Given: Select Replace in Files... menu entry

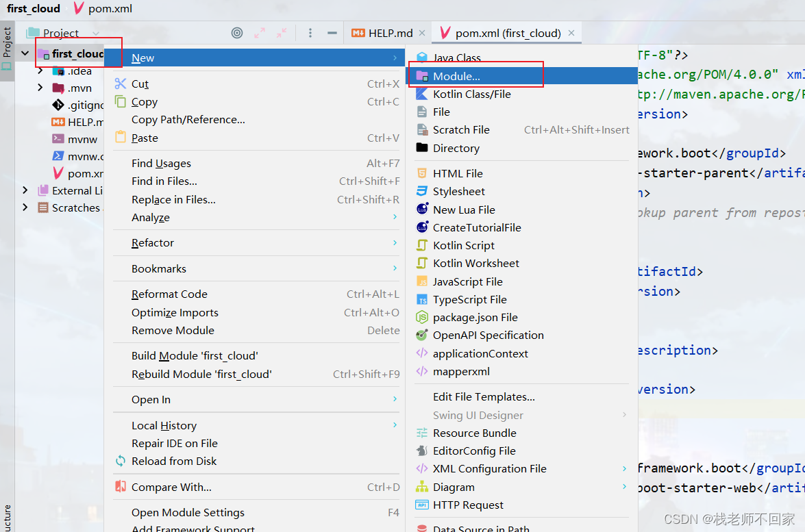Looking at the screenshot, I should coord(256,199).
